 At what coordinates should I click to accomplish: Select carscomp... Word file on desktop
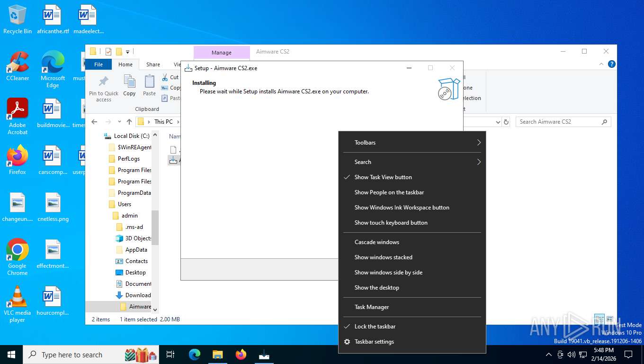pyautogui.click(x=53, y=160)
